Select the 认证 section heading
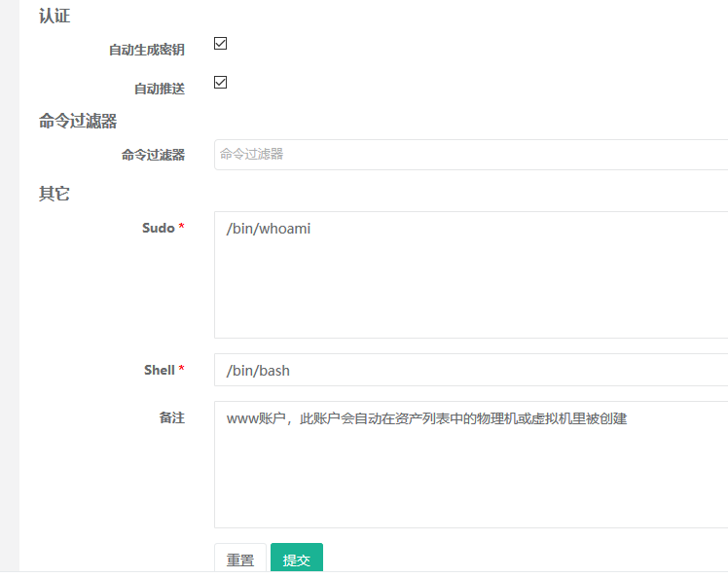Image resolution: width=728 pixels, height=578 pixels. [55, 16]
